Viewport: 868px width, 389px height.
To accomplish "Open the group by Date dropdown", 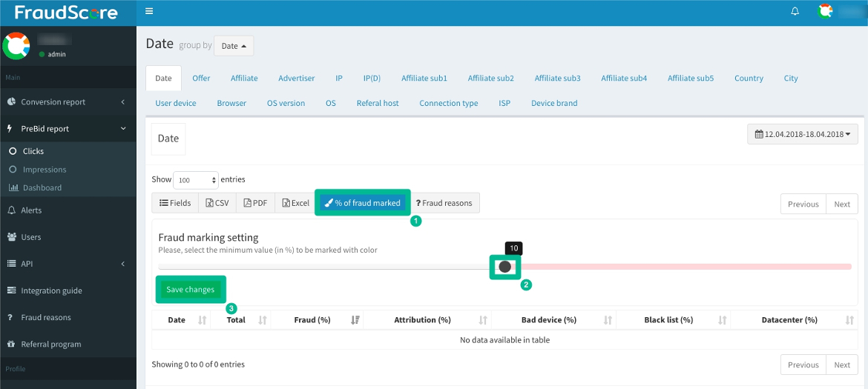I will click(234, 46).
